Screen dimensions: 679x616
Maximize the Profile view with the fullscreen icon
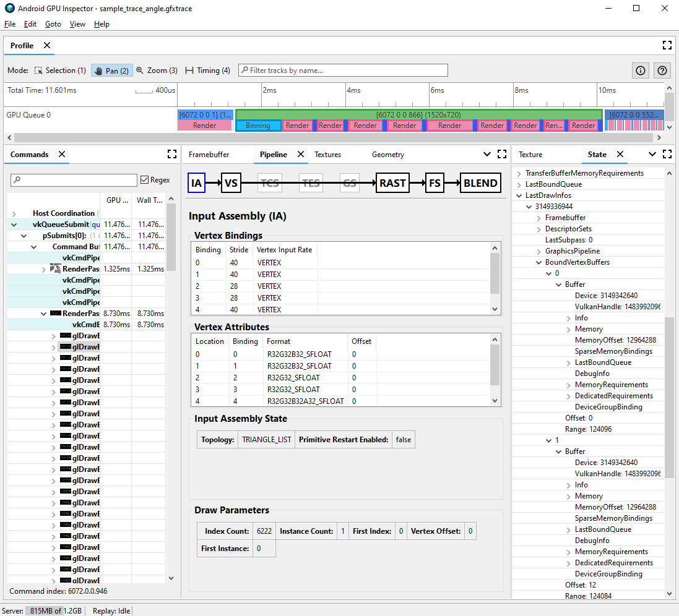pyautogui.click(x=667, y=45)
